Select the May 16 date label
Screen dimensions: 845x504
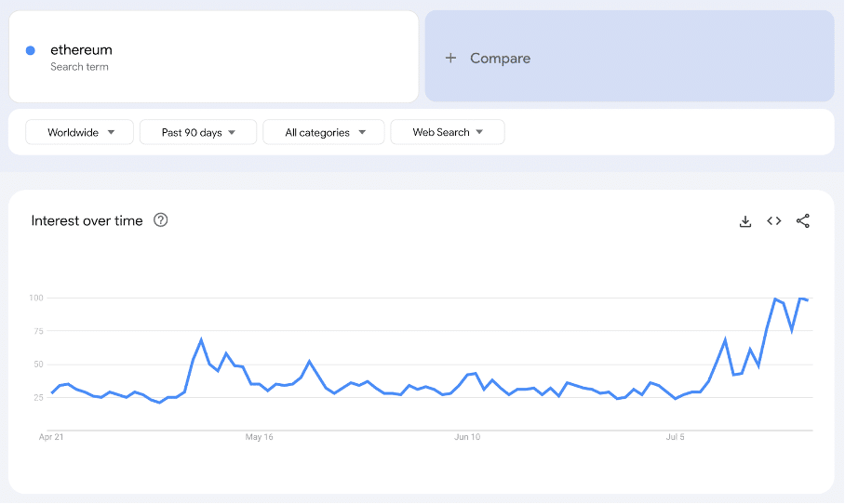(x=259, y=436)
